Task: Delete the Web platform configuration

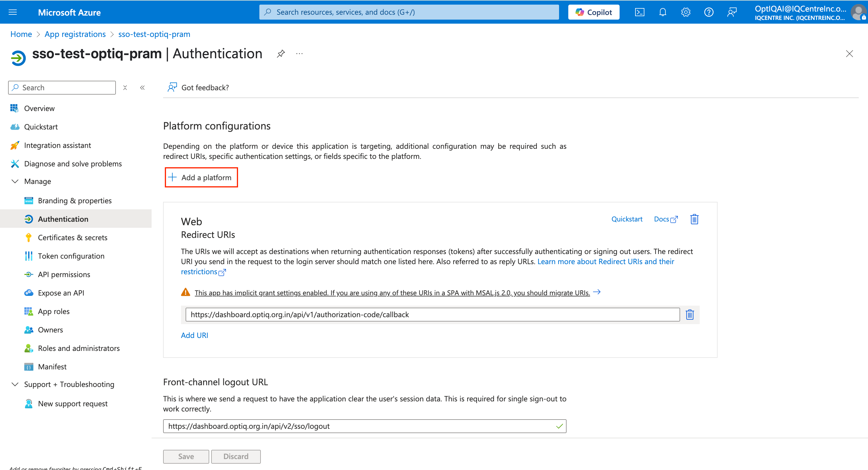Action: (x=694, y=219)
